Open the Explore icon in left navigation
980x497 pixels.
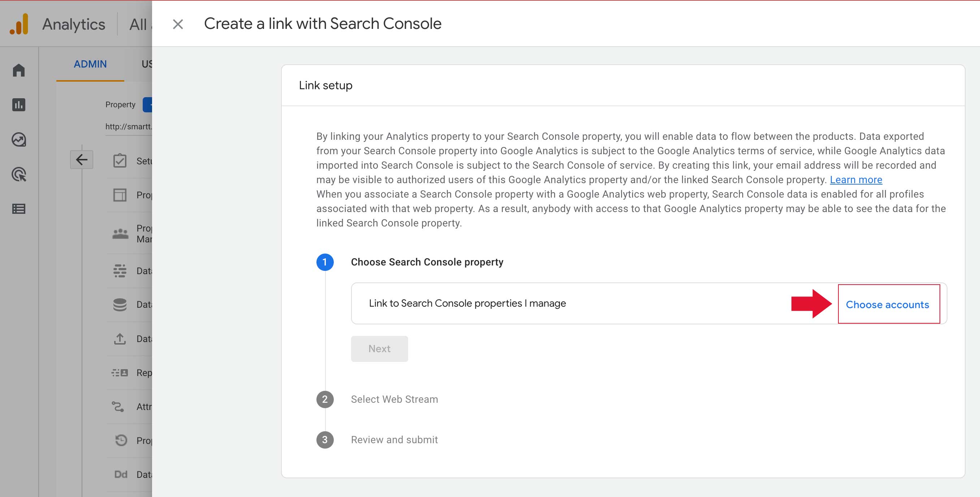(19, 139)
